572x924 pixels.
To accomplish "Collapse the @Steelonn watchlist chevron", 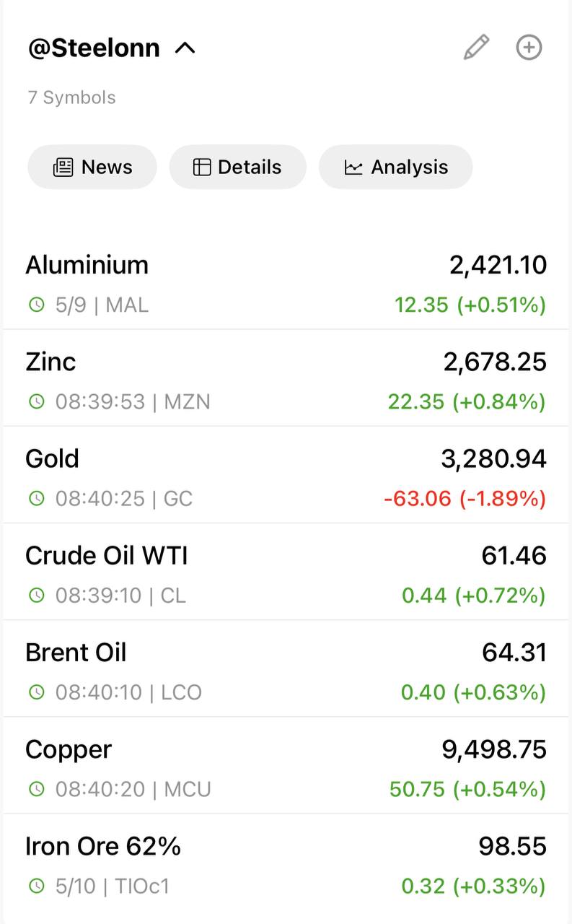I will [x=185, y=48].
